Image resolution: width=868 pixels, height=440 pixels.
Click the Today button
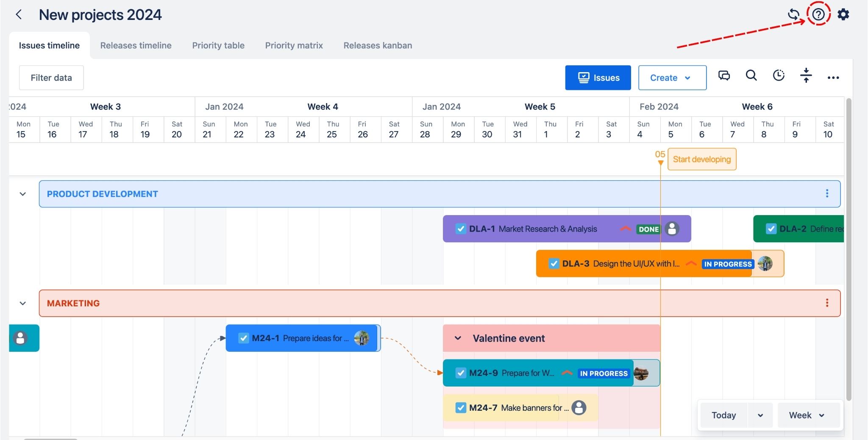(723, 415)
